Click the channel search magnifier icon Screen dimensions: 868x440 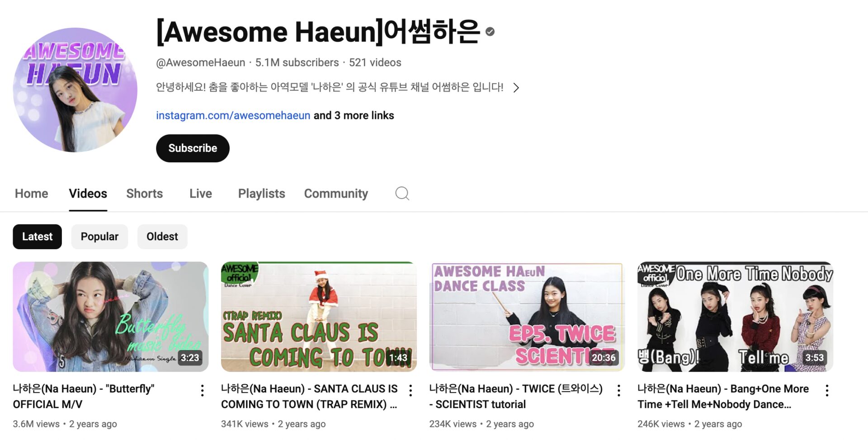(x=402, y=194)
